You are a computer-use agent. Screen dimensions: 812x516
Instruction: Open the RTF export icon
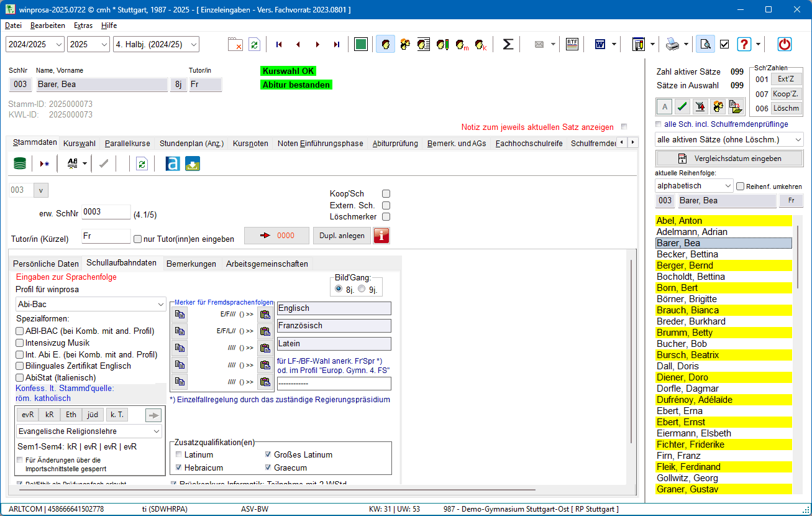point(572,44)
